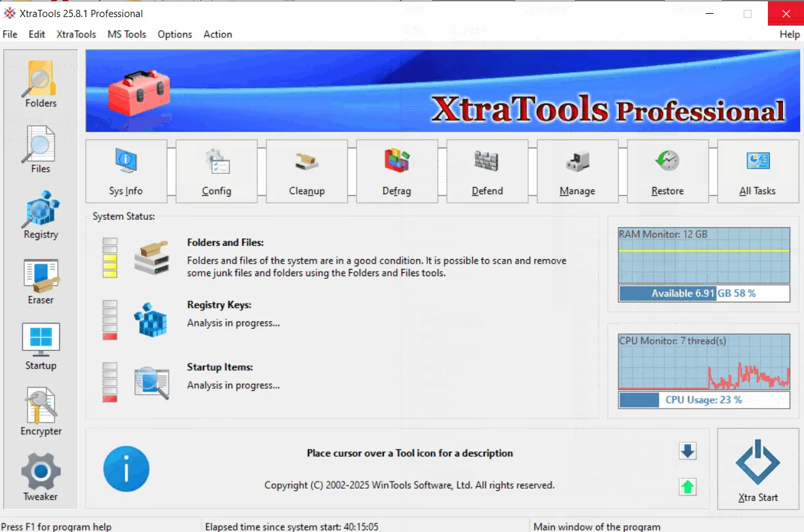Click the CPU Usage 23 % bar
This screenshot has width=804, height=532.
click(704, 399)
